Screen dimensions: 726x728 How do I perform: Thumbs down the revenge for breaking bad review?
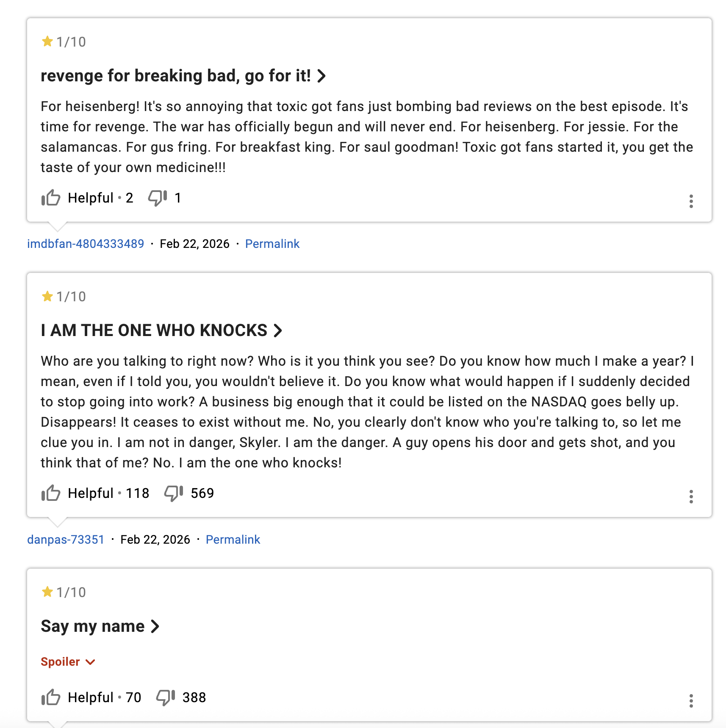pos(157,198)
